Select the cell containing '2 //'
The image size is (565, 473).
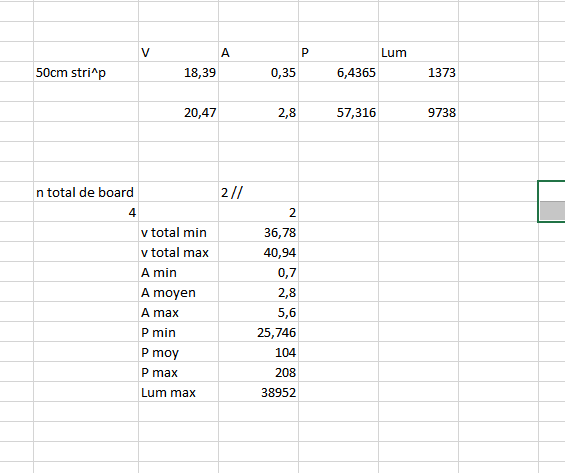pyautogui.click(x=258, y=192)
